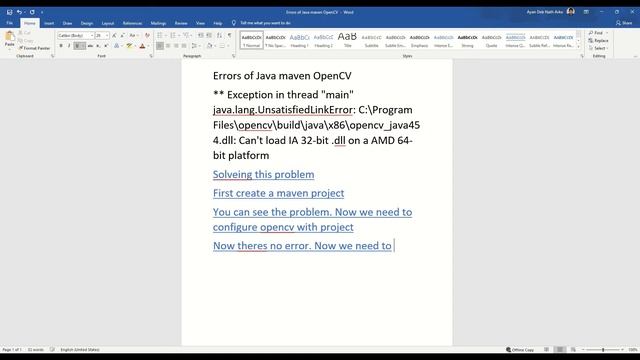Sort paragraphs with the A-Z sort icon

tap(220, 36)
